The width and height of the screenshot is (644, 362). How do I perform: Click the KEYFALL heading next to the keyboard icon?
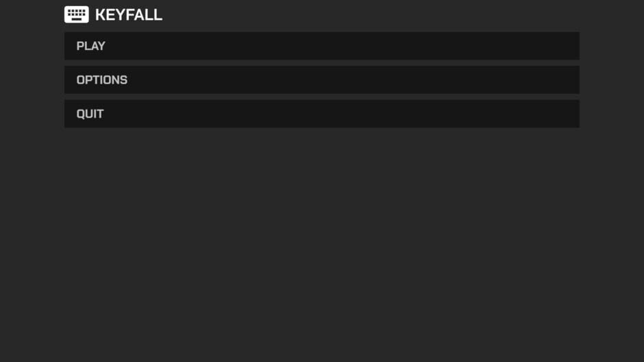(129, 15)
